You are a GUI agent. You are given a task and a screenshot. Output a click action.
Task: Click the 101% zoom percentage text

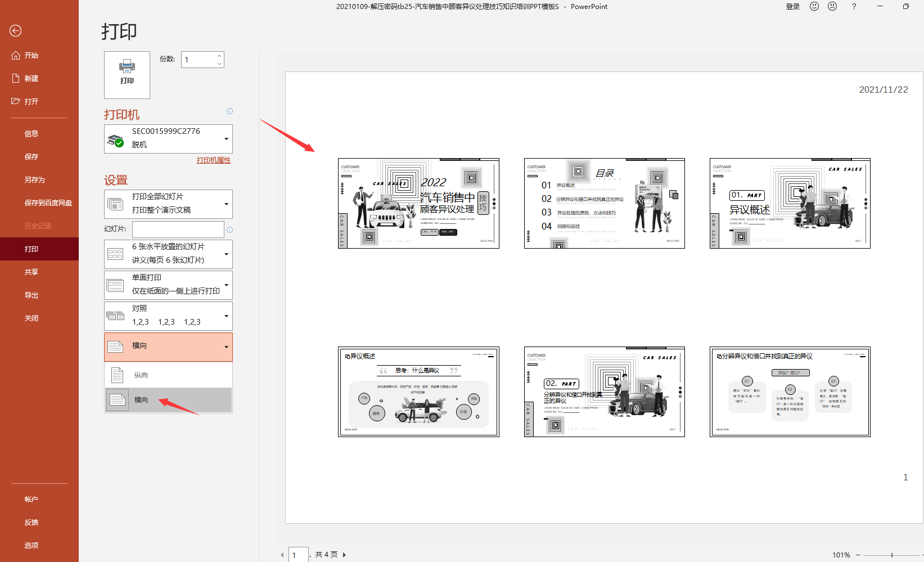pyautogui.click(x=841, y=555)
